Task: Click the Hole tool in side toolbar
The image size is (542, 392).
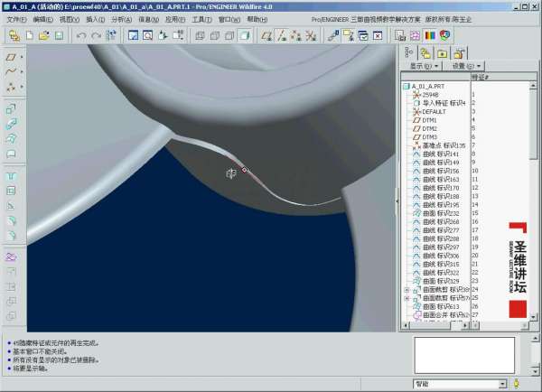Action: tap(11, 176)
